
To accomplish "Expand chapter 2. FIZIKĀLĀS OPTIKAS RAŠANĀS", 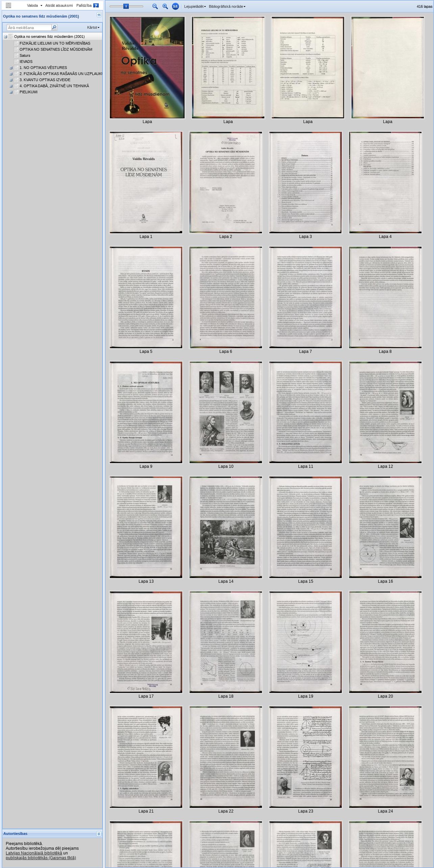I will pyautogui.click(x=11, y=74).
